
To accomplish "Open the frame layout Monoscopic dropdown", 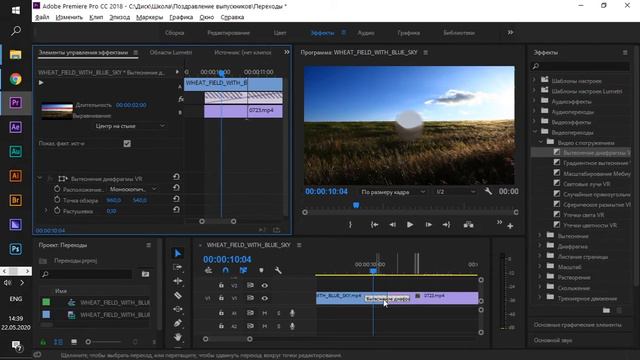I will pos(132,189).
